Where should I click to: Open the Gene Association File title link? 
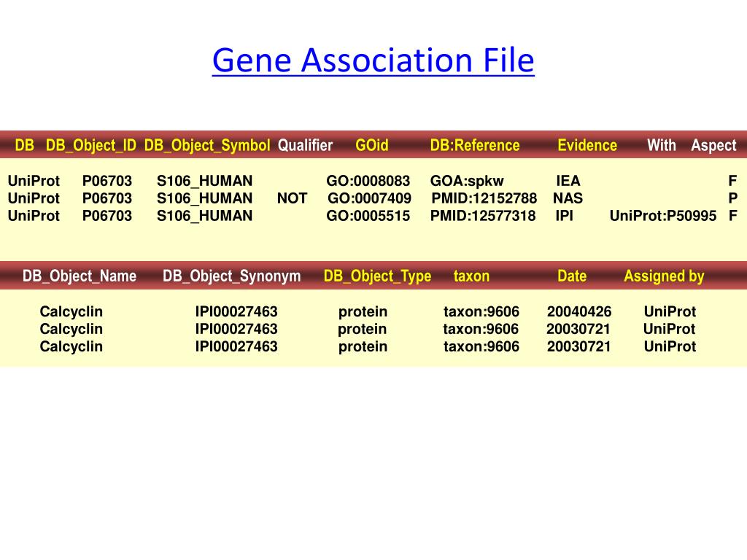[x=373, y=61]
